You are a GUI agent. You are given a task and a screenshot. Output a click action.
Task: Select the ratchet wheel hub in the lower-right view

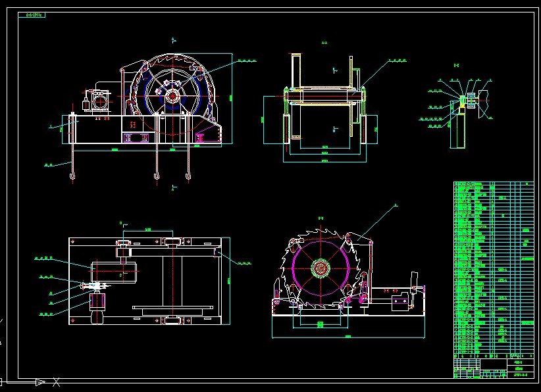pyautogui.click(x=321, y=268)
